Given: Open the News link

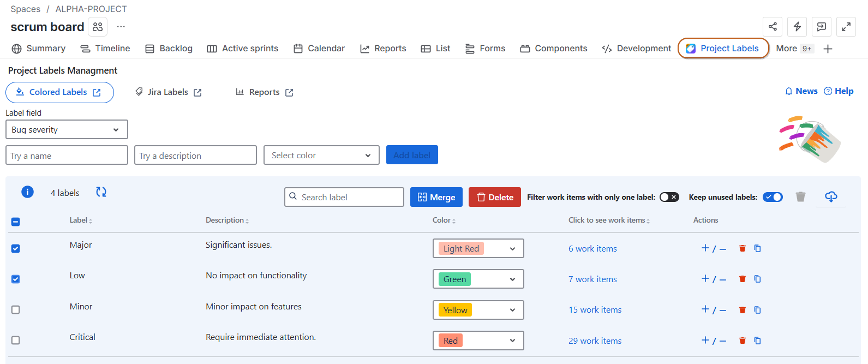Looking at the screenshot, I should pyautogui.click(x=801, y=91).
